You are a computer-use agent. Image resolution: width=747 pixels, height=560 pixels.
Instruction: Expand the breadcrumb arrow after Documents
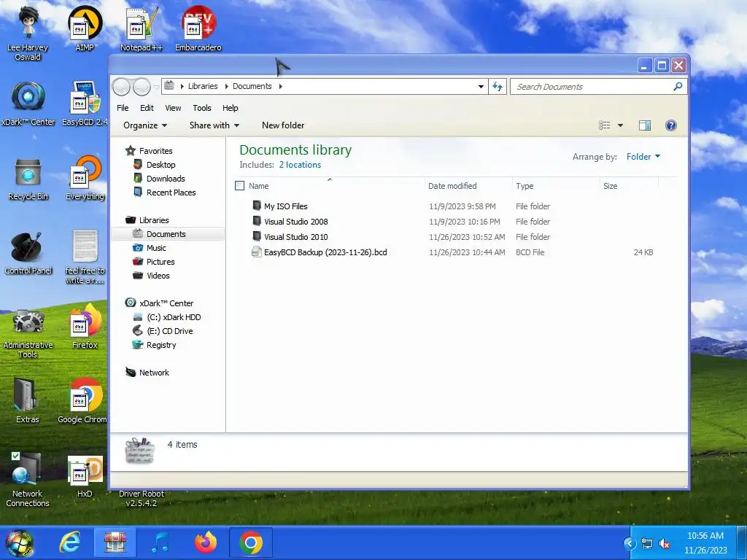(x=281, y=86)
